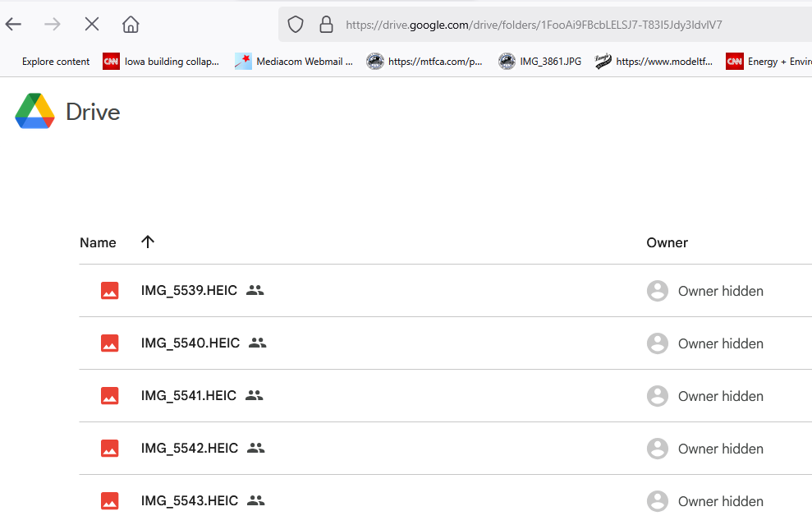
Task: Go to browser home page icon
Action: (131, 25)
